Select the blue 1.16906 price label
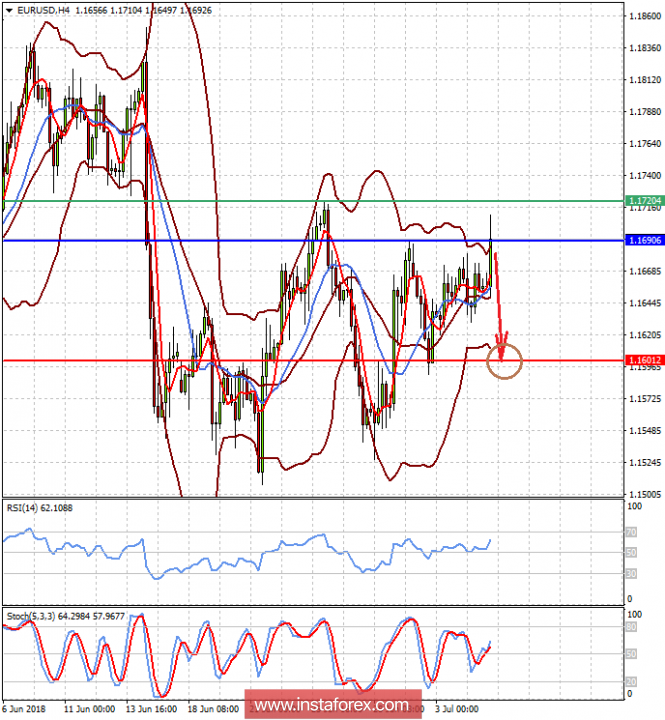The height and width of the screenshot is (720, 665). (x=645, y=240)
